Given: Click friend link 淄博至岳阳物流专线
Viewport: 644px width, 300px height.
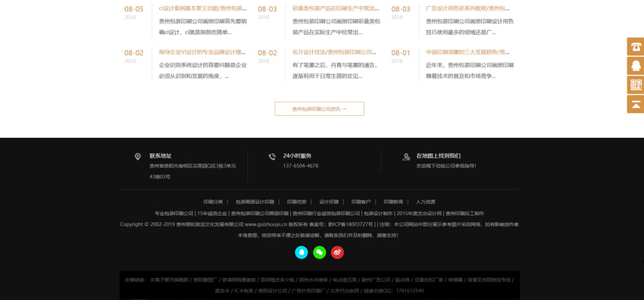Looking at the screenshot, I should pos(489,280).
